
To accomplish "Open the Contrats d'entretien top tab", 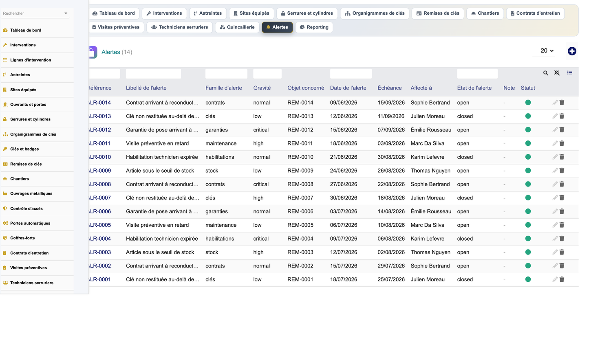I will click(x=535, y=13).
